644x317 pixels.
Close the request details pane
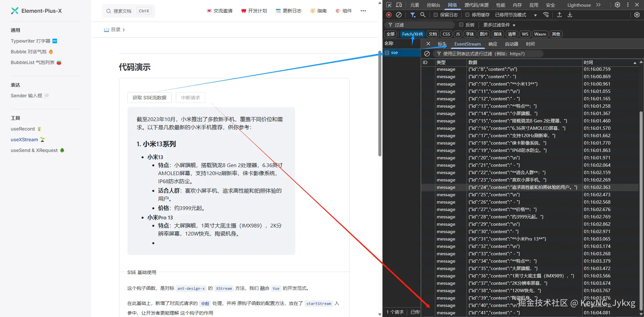point(428,44)
